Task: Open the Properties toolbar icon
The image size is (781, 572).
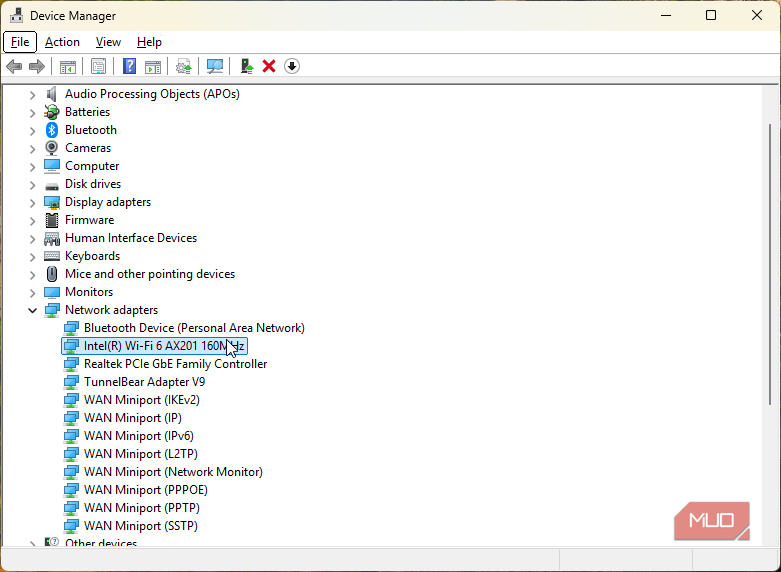Action: [99, 66]
